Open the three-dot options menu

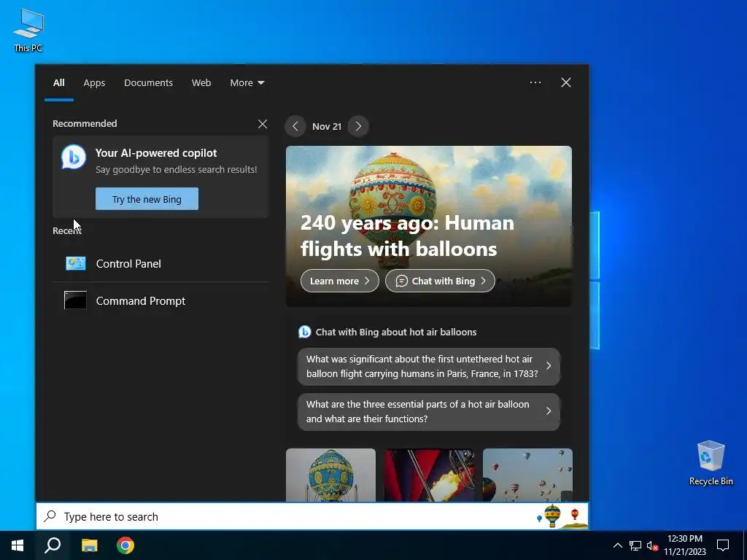point(535,82)
